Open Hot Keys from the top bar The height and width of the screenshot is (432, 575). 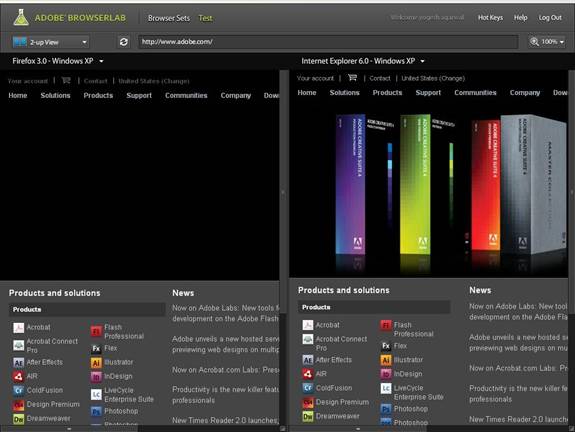(490, 18)
